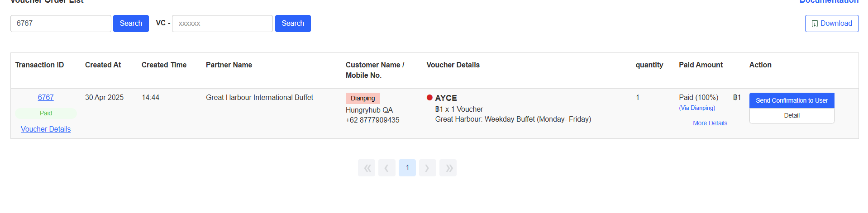Click the pink Dianping tag
868x213 pixels.
click(x=362, y=98)
